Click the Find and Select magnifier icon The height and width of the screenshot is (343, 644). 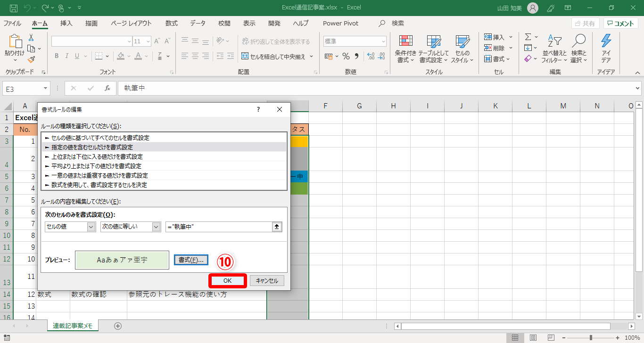coord(578,41)
